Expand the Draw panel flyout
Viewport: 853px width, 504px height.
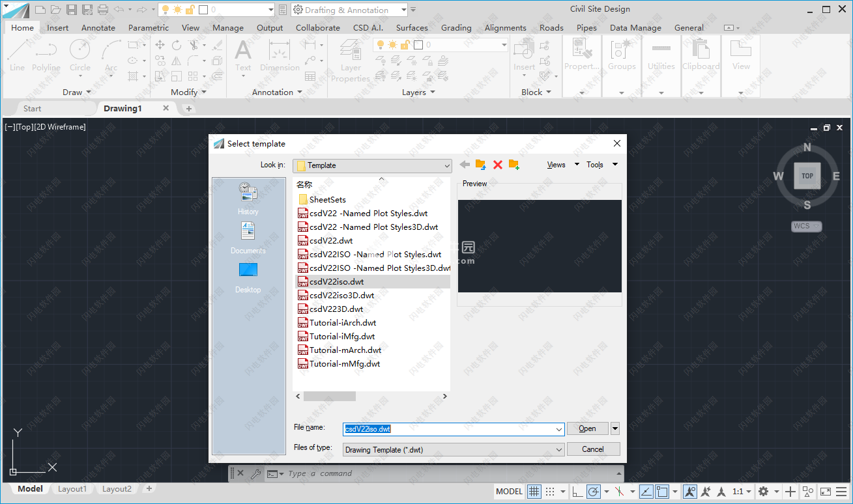78,92
